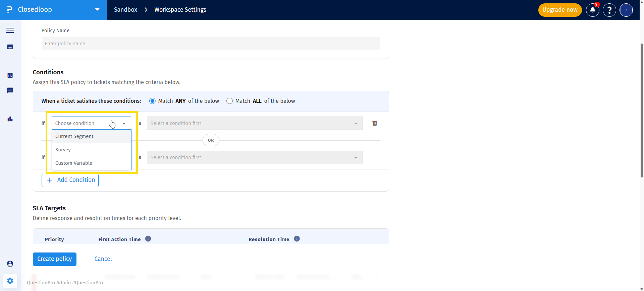This screenshot has height=291, width=644.
Task: Choose Current Segment from the condition list
Action: pyautogui.click(x=91, y=136)
